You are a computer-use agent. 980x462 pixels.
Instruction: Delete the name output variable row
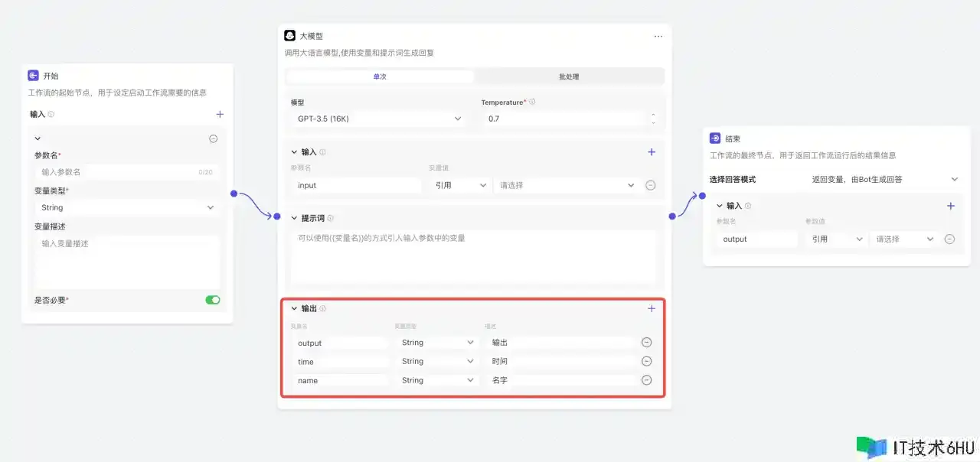click(x=647, y=380)
